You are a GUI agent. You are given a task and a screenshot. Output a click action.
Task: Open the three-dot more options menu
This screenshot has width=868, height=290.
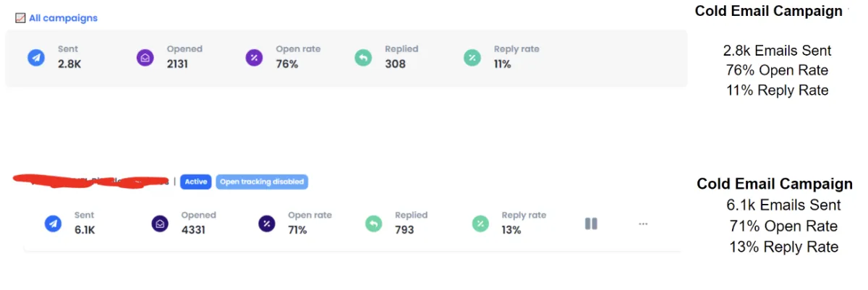(643, 223)
